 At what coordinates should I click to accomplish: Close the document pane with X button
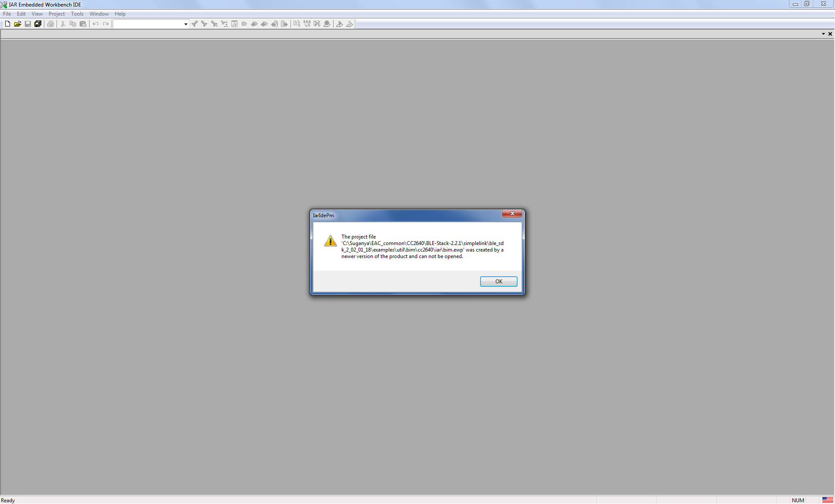(x=830, y=34)
